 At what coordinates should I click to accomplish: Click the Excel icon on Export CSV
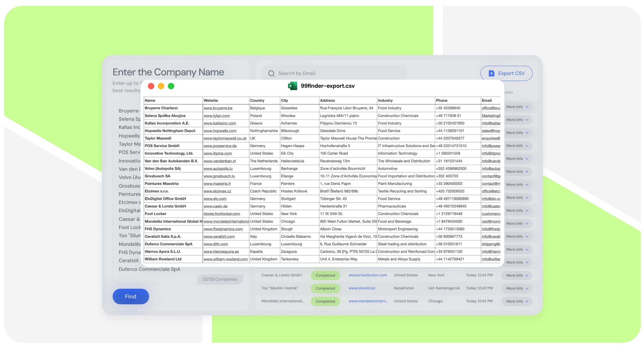click(491, 73)
